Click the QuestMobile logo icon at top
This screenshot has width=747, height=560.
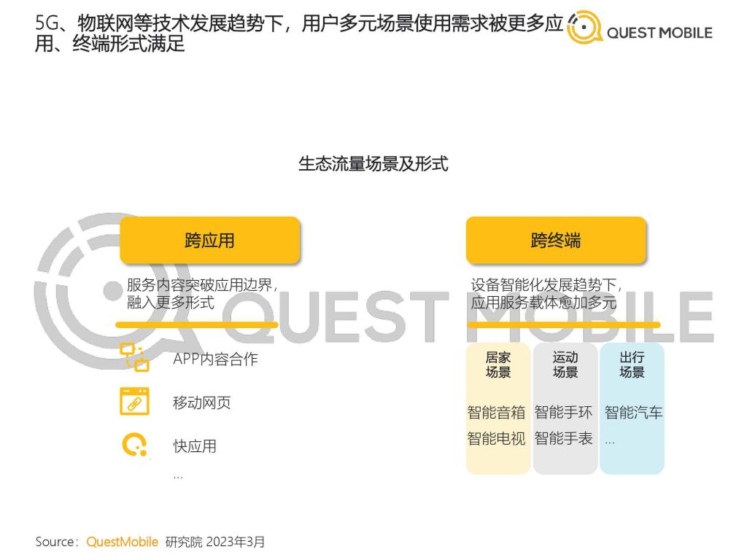tap(584, 27)
